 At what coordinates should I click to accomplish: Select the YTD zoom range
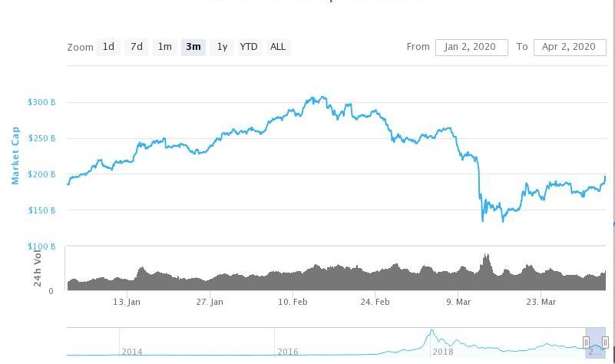pos(250,47)
